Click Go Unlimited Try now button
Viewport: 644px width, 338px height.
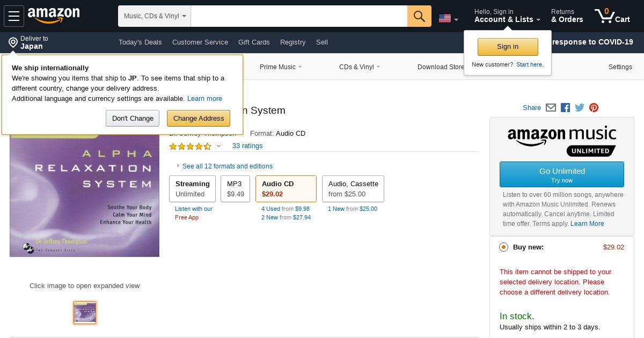[562, 174]
